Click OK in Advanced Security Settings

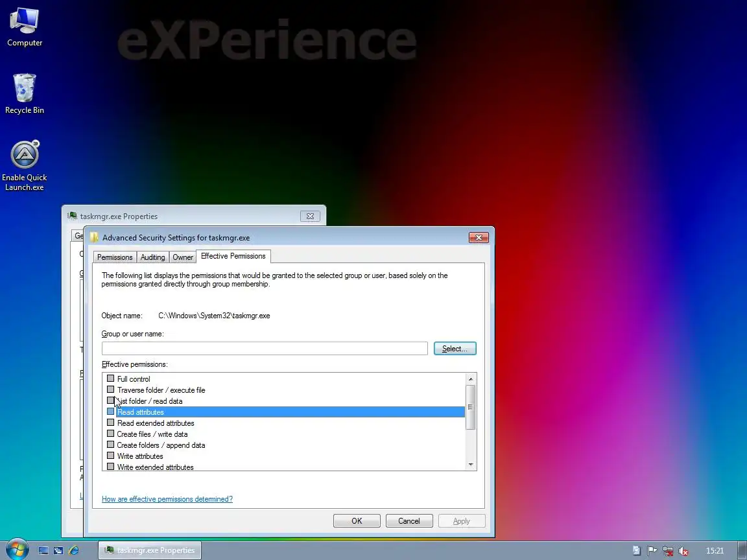[x=357, y=521]
